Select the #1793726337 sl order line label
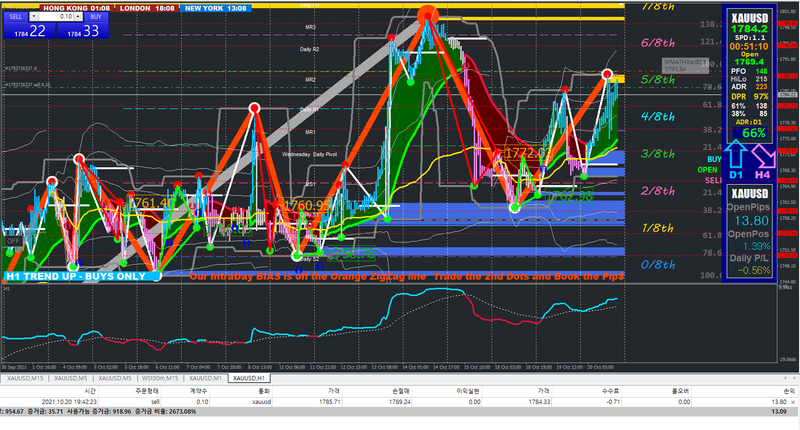The image size is (800, 430). [x=21, y=68]
